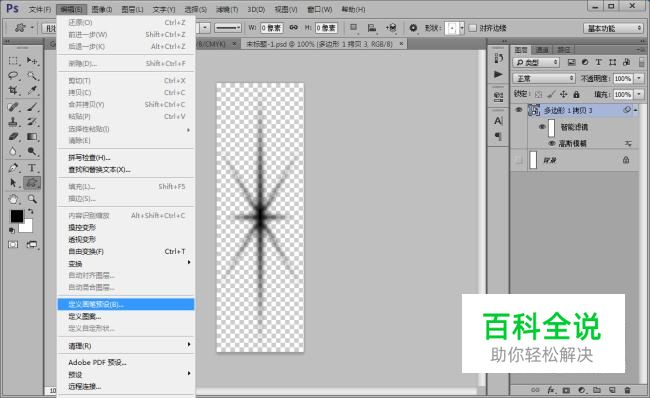Viewport: 650px width, 398px height.
Task: Toggle lock all padlock
Action: point(576,95)
